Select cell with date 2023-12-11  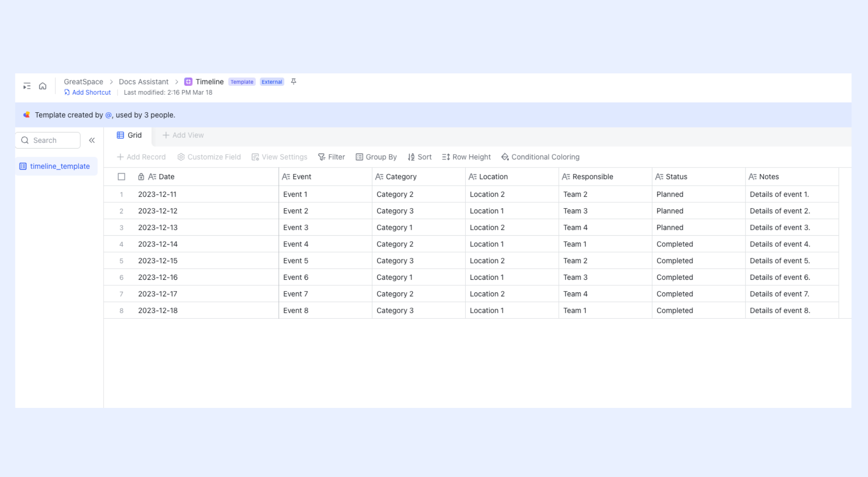(x=206, y=194)
